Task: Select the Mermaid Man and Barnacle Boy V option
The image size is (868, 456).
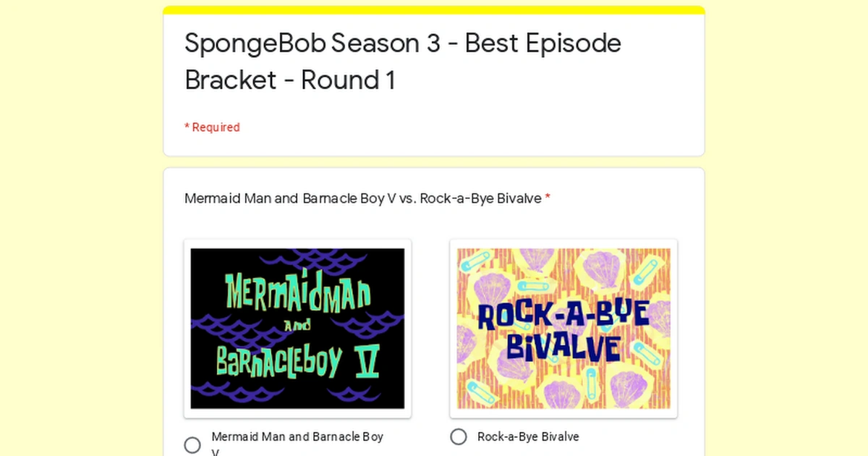Action: (192, 444)
